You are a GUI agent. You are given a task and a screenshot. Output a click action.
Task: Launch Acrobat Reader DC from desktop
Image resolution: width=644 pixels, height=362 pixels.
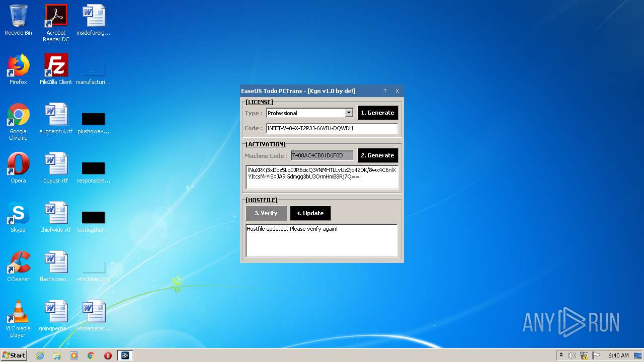point(56,23)
